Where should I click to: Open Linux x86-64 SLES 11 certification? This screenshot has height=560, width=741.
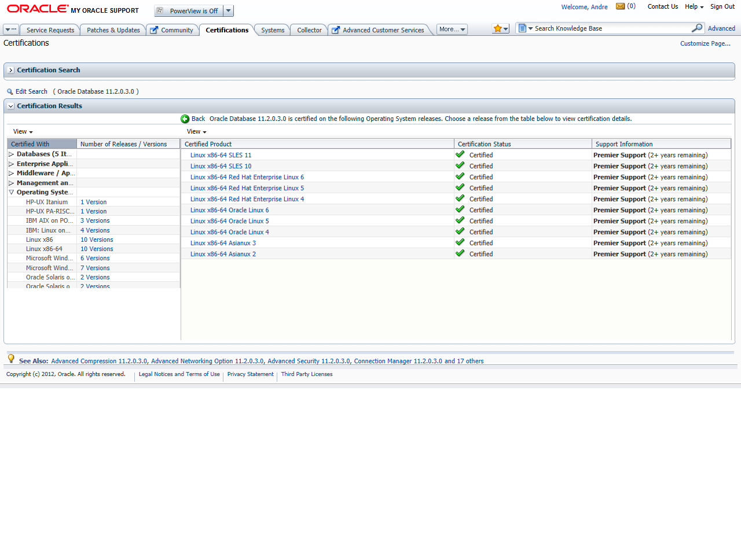coord(221,155)
